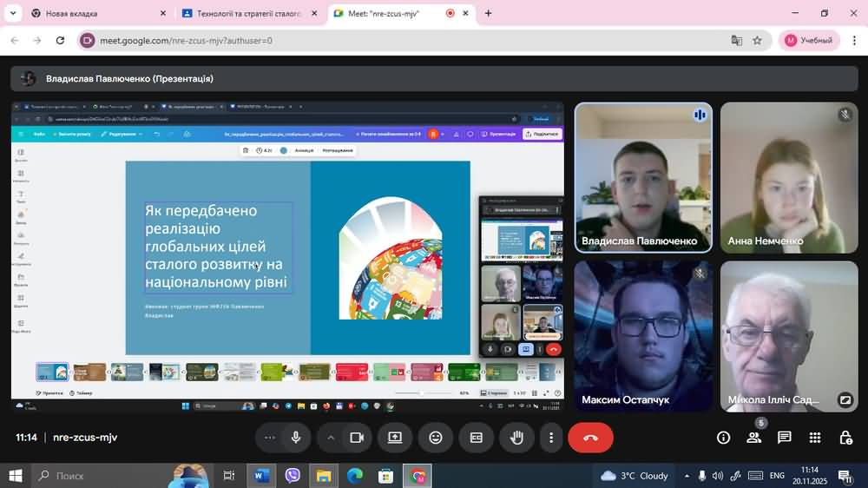868x488 pixels.
Task: Open the chat with everyone icon
Action: tap(784, 438)
